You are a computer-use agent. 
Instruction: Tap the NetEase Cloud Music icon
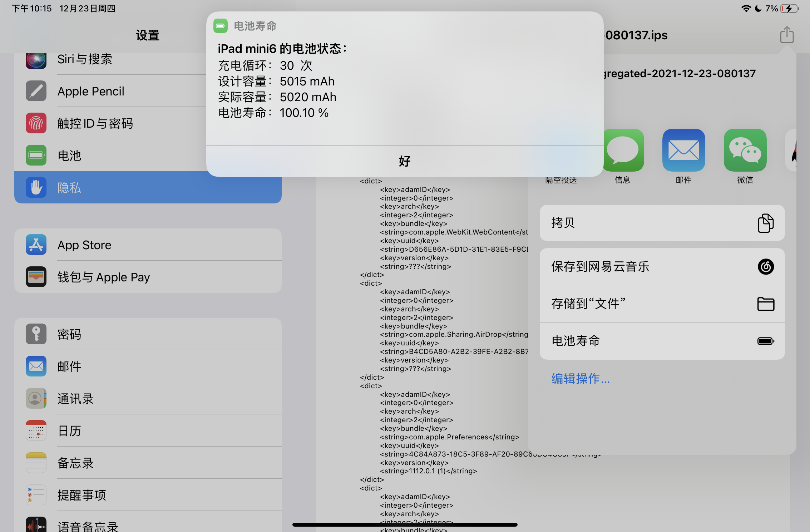(765, 267)
